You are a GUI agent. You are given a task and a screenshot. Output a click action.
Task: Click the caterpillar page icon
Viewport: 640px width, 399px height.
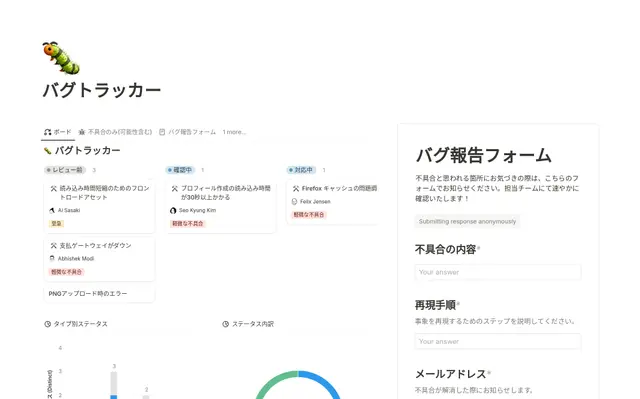61,58
